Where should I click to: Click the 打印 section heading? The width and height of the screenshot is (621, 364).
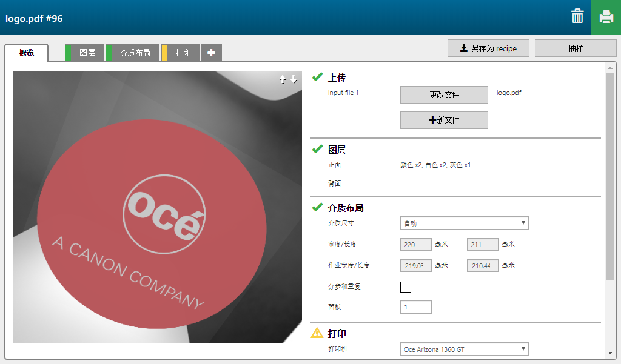point(337,334)
